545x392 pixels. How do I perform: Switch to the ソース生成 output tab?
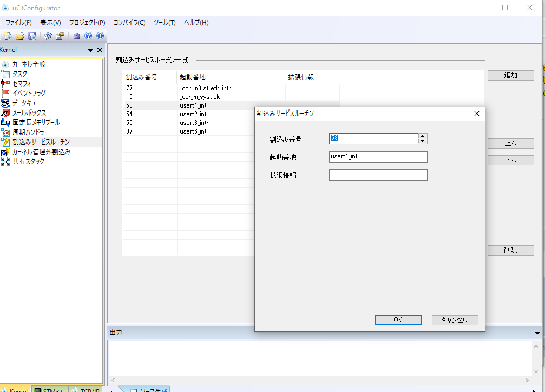(x=149, y=389)
